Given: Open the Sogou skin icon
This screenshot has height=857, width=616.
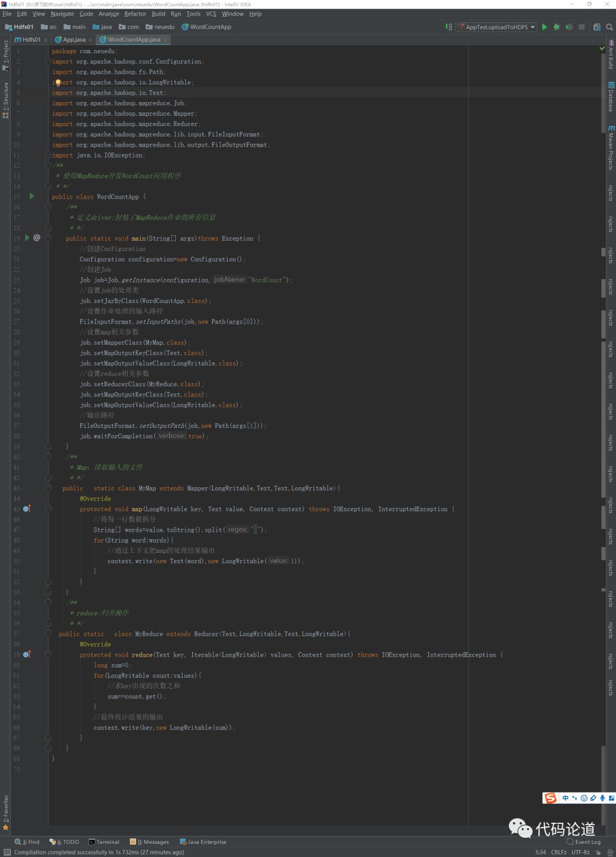Looking at the screenshot, I should (x=593, y=798).
